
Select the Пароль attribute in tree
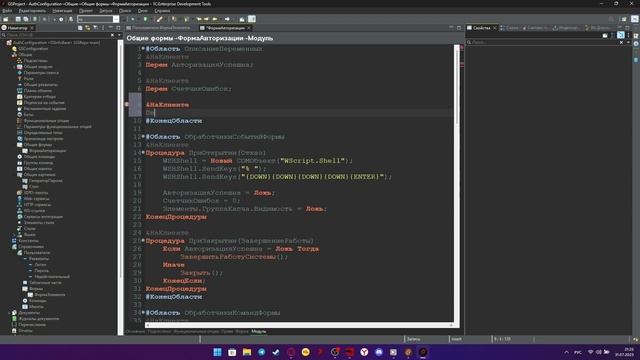[41, 271]
